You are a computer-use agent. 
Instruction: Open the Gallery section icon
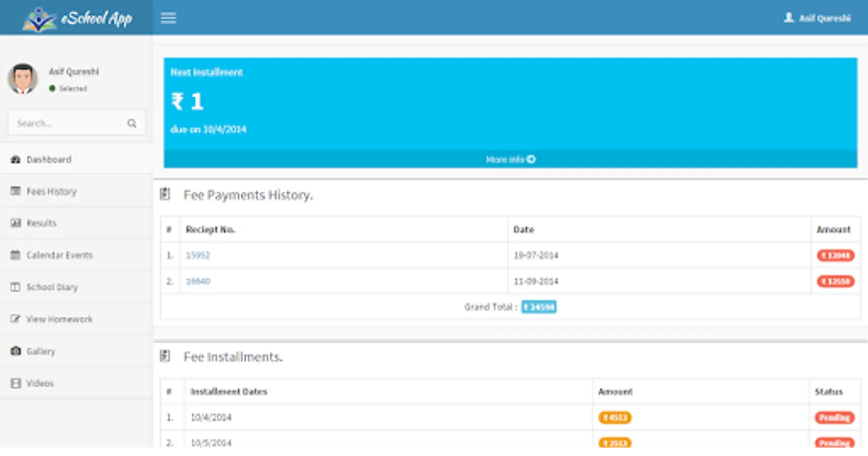coord(15,351)
